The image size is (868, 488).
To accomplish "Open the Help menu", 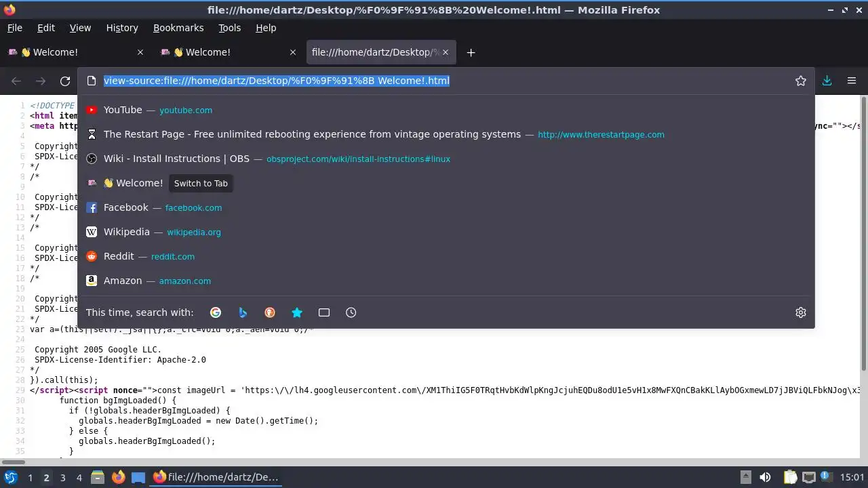I will [x=266, y=28].
